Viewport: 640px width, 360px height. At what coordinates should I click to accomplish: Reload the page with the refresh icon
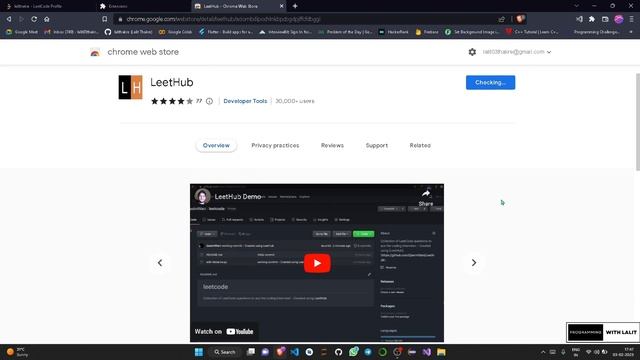click(x=34, y=19)
